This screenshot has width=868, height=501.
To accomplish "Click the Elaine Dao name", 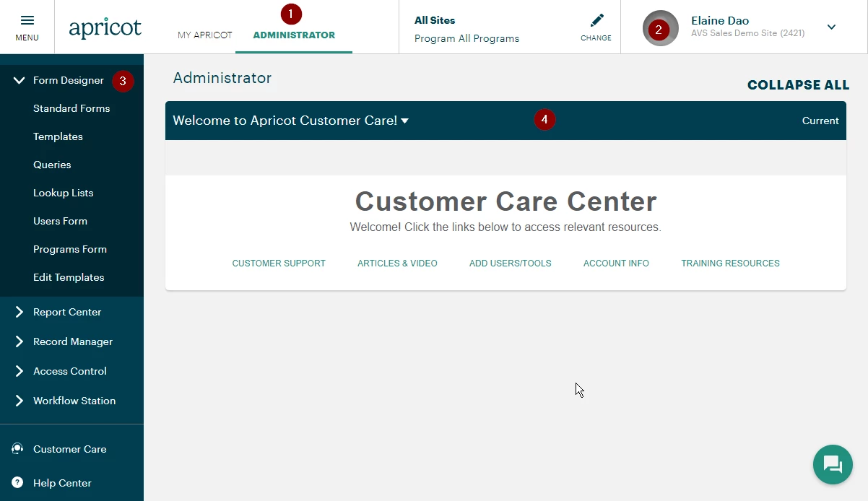I will (x=720, y=20).
